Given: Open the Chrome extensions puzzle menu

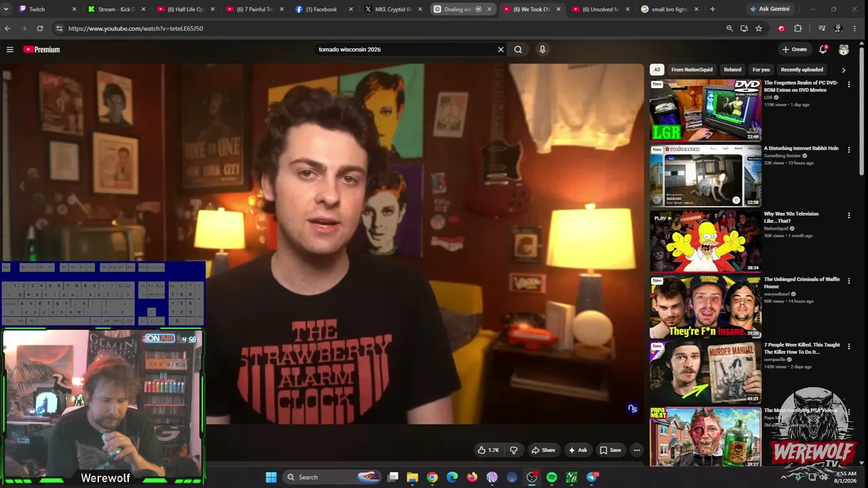Looking at the screenshot, I should [797, 28].
